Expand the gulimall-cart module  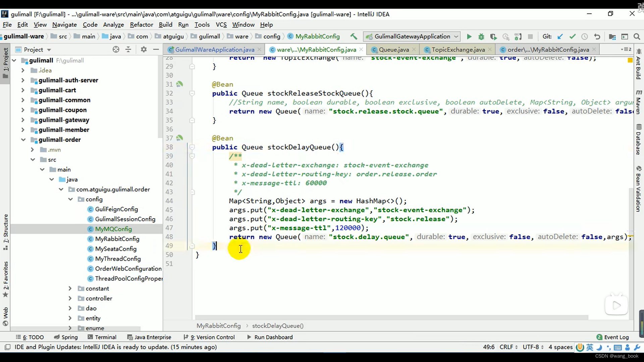click(x=23, y=90)
